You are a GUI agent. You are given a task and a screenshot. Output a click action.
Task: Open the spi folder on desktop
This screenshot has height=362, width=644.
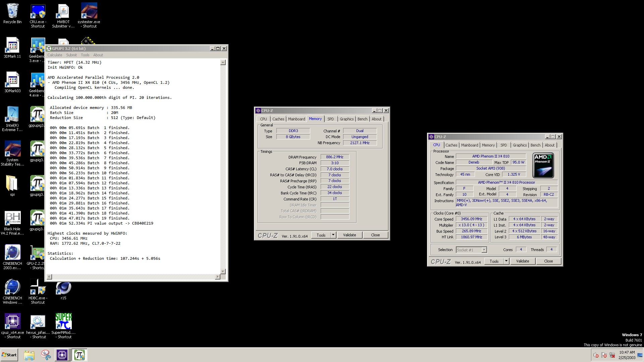12,186
